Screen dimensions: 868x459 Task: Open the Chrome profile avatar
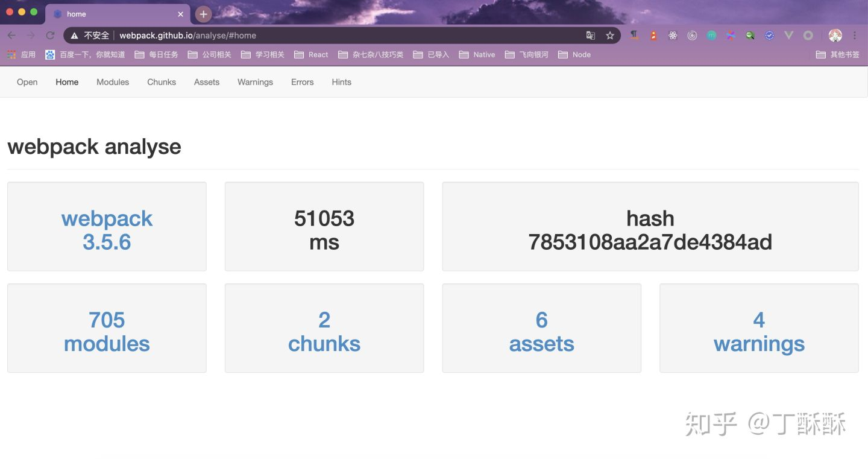tap(835, 36)
